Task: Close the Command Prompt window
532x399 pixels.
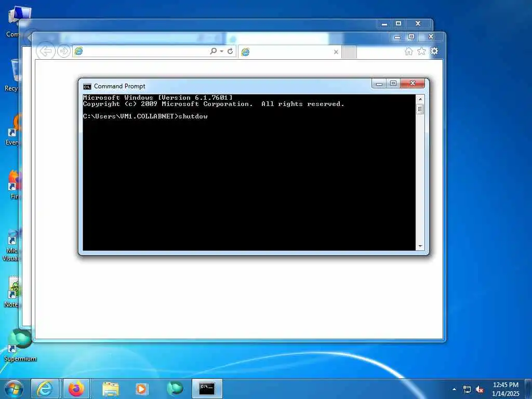Action: [x=413, y=84]
